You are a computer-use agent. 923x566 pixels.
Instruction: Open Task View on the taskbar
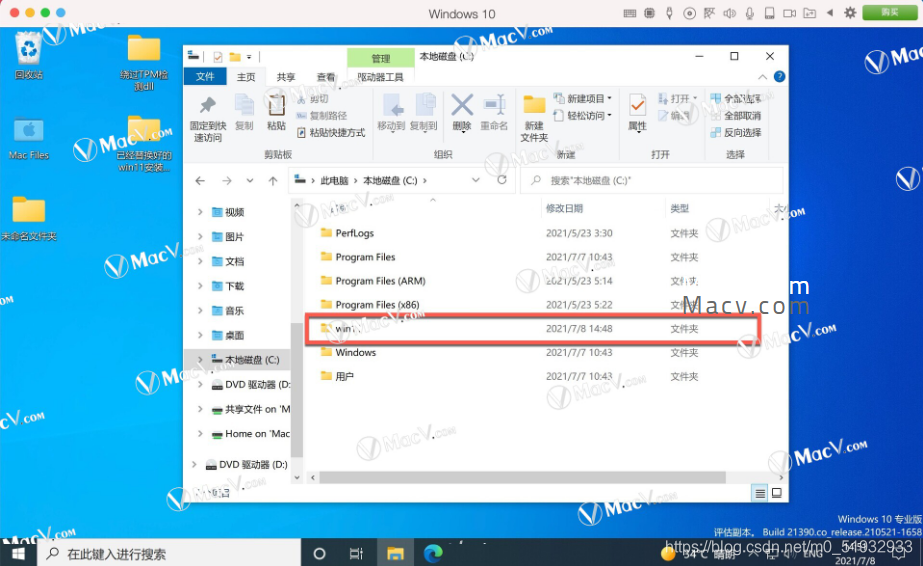(356, 553)
